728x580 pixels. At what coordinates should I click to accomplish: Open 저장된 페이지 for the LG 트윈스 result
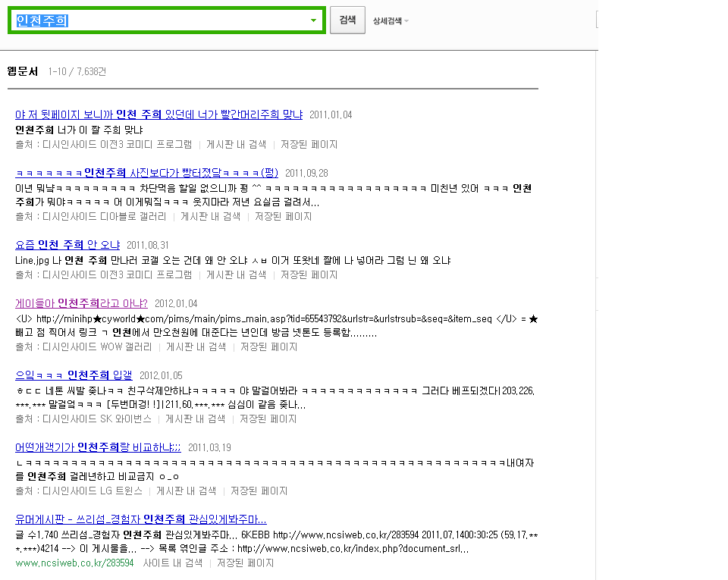coord(259,491)
